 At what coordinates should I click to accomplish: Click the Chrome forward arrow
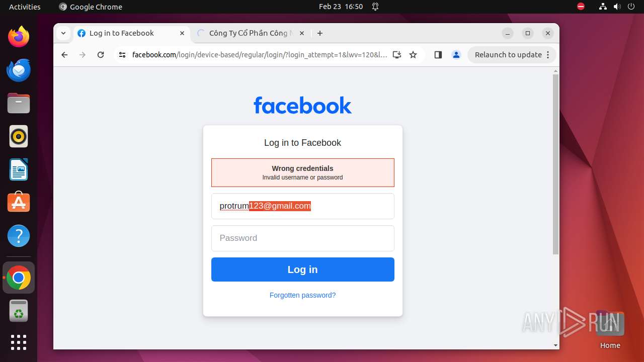tap(83, 55)
